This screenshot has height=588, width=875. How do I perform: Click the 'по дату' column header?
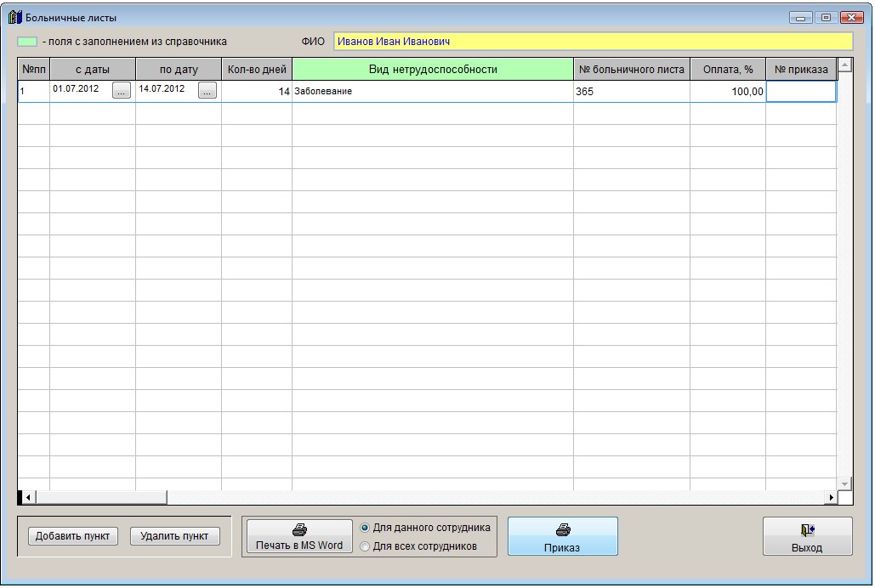179,69
